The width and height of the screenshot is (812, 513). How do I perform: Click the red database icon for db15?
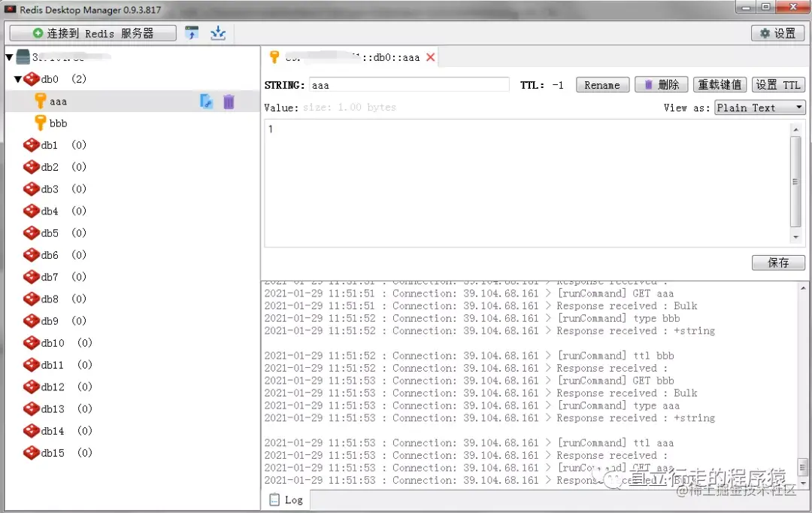pyautogui.click(x=32, y=453)
